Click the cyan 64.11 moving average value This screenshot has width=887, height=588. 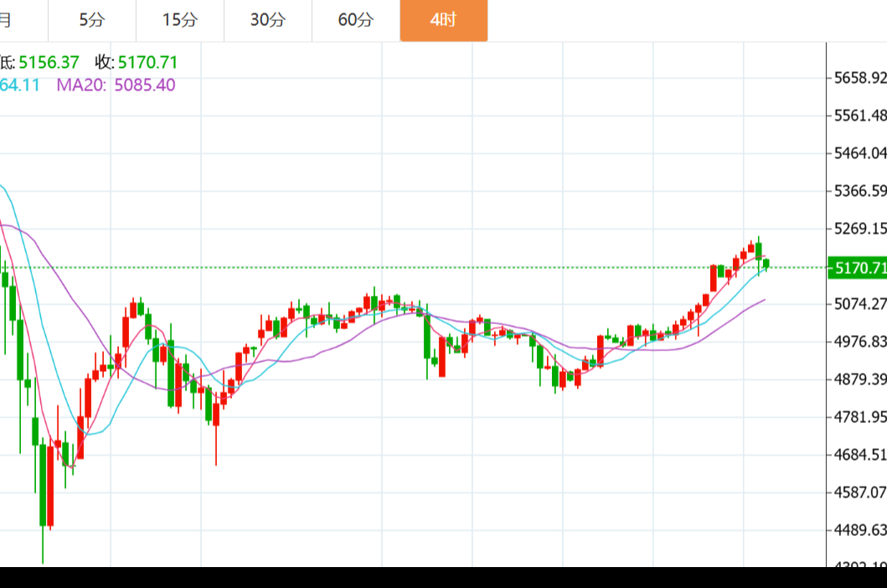click(x=20, y=85)
